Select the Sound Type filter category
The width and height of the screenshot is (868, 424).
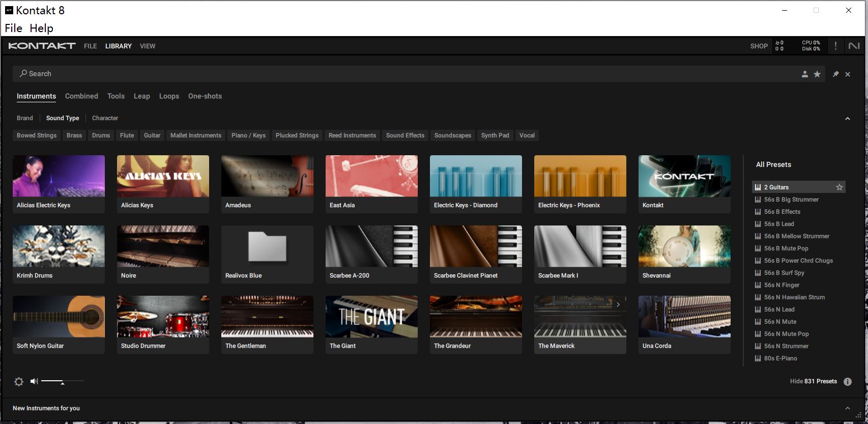pos(63,118)
